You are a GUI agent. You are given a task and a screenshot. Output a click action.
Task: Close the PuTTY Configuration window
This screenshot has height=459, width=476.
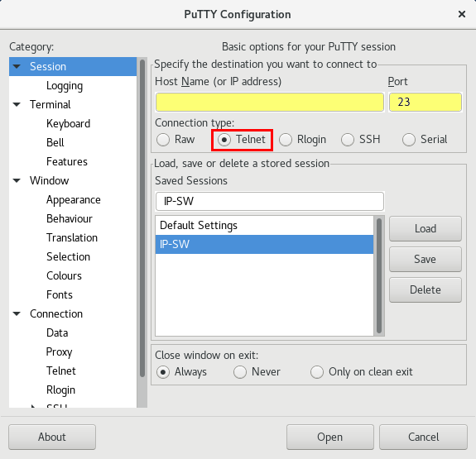[462, 14]
